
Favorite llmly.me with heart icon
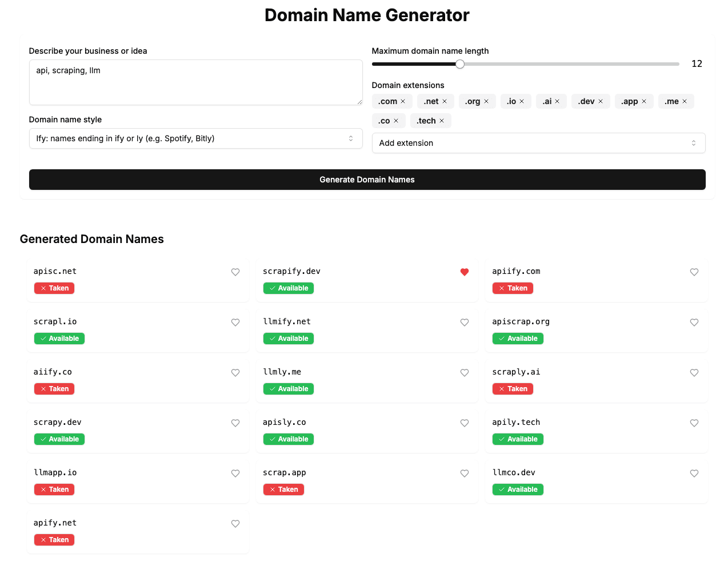click(x=465, y=373)
